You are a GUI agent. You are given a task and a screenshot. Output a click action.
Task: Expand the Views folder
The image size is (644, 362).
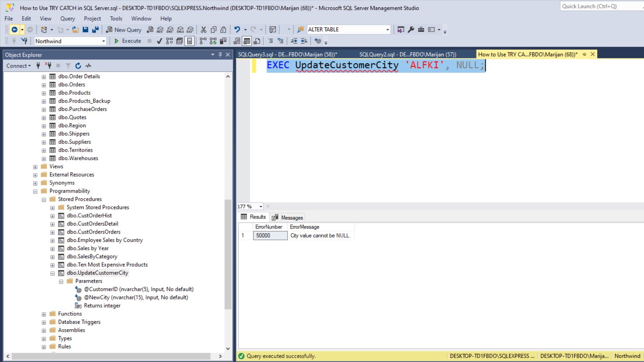coord(35,167)
